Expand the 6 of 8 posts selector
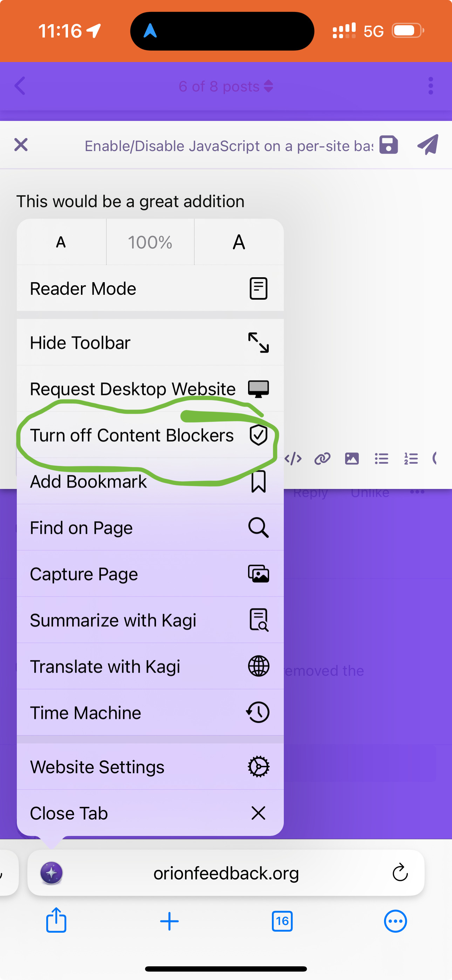 click(x=226, y=86)
